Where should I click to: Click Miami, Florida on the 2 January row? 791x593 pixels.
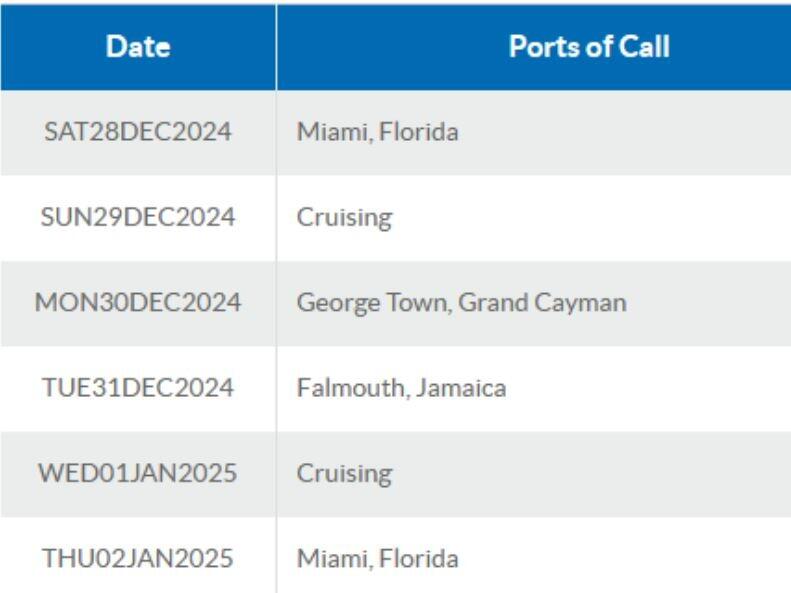click(377, 559)
